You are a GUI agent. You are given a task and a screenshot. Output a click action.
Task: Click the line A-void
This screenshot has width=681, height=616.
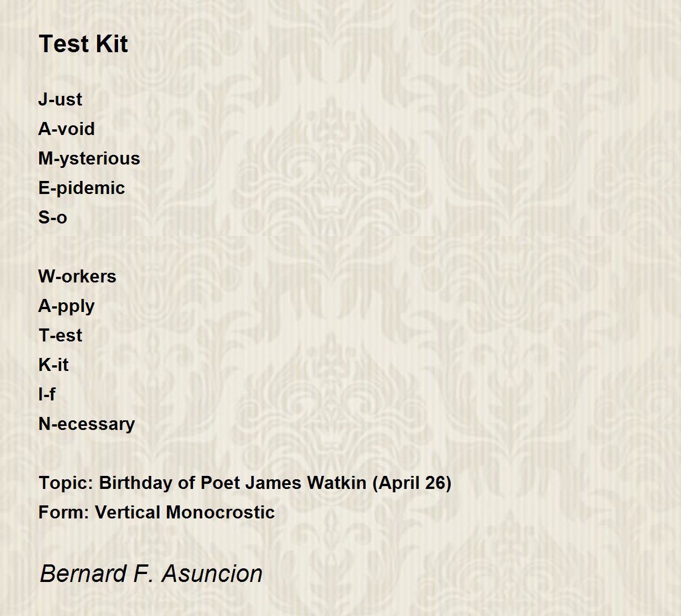click(x=66, y=129)
